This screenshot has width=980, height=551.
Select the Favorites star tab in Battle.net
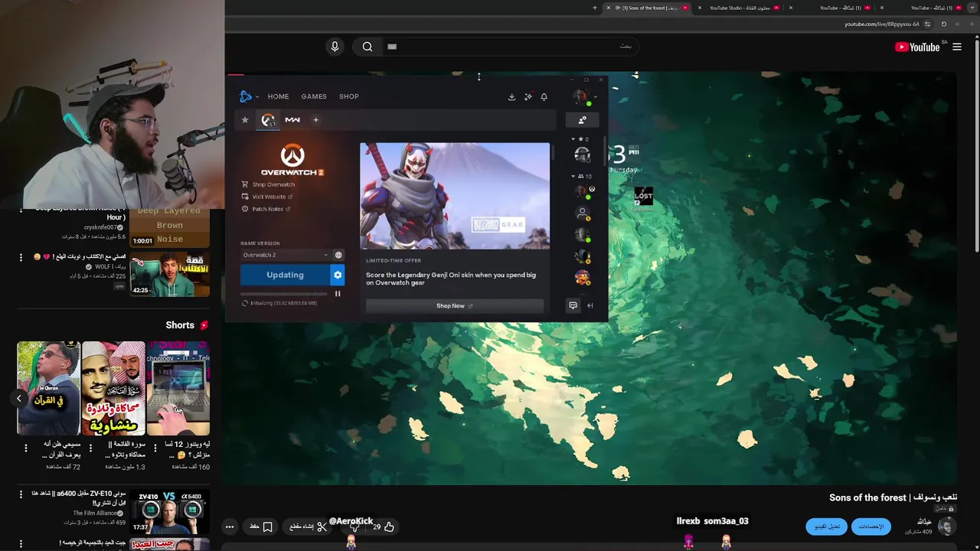pos(245,119)
